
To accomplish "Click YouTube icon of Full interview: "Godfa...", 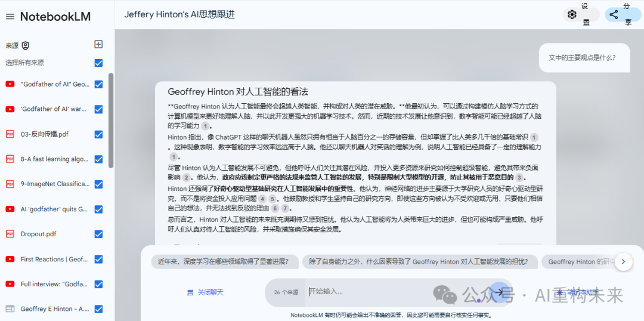I will tap(10, 284).
